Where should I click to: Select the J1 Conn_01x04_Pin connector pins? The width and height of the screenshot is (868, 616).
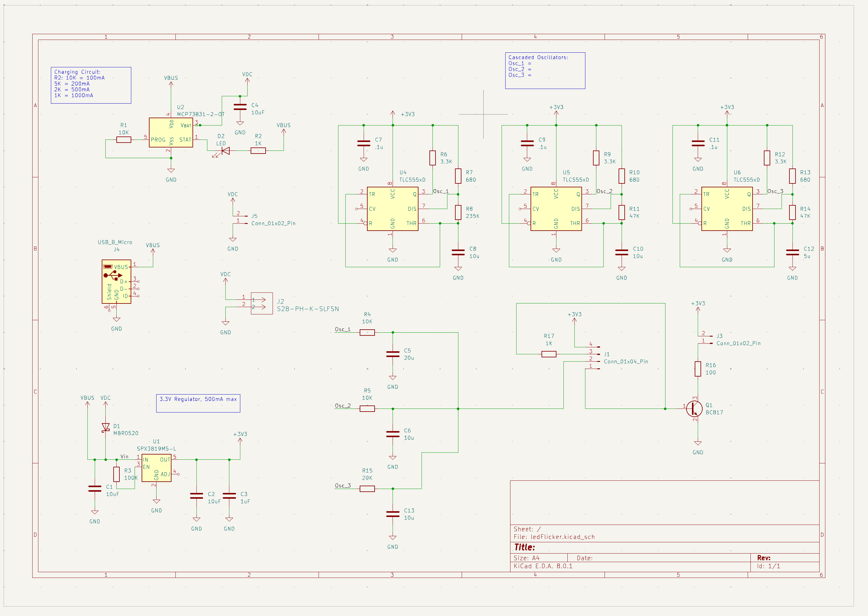click(592, 358)
